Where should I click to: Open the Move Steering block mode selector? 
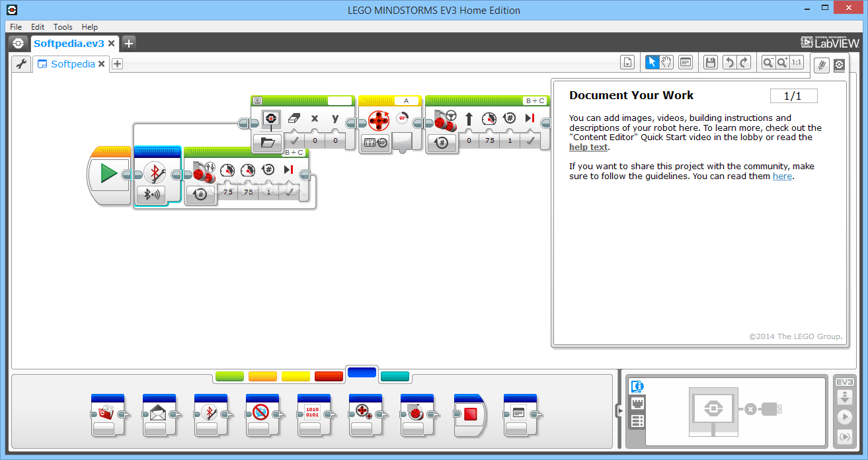pyautogui.click(x=442, y=142)
